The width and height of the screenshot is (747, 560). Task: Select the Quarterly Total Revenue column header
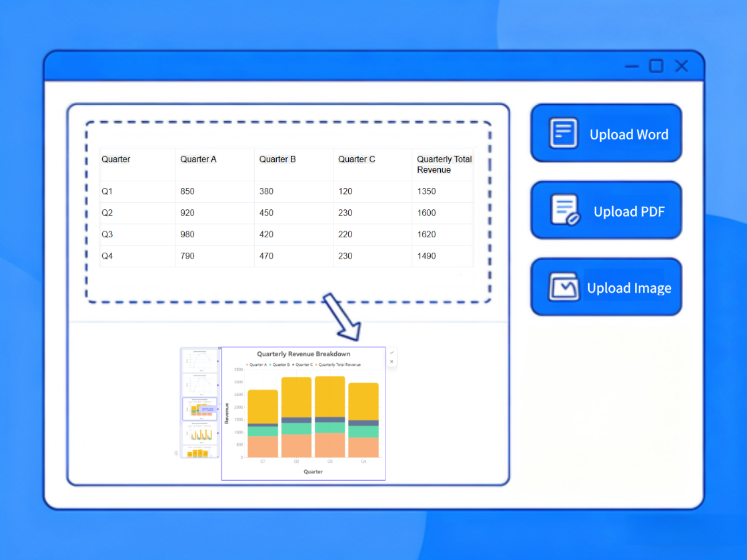coord(444,165)
